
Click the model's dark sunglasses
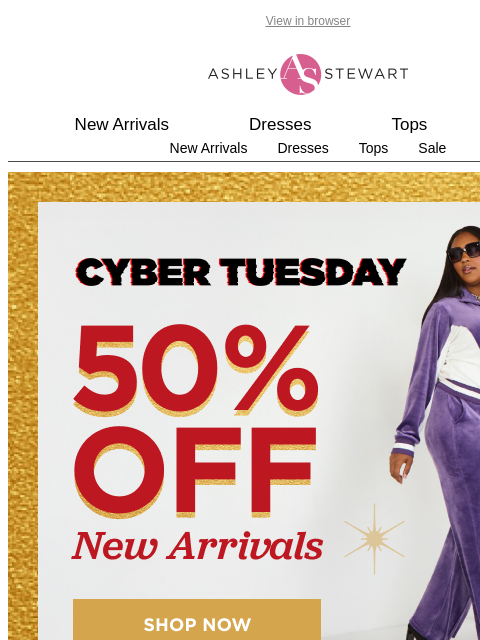[x=464, y=251]
